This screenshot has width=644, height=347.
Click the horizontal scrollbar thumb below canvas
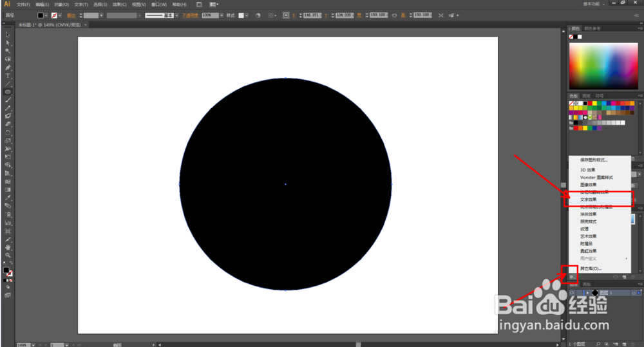coord(358,345)
